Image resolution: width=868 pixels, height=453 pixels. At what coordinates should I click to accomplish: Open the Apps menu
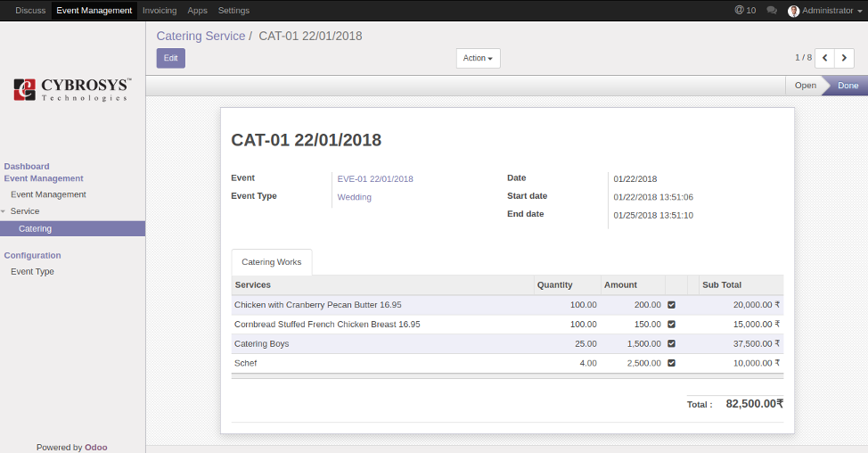[x=197, y=11]
